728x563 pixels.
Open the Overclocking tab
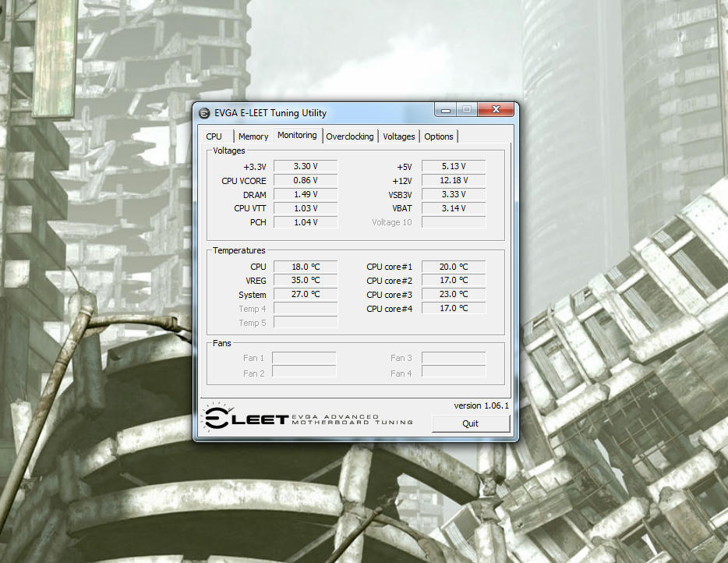point(350,136)
